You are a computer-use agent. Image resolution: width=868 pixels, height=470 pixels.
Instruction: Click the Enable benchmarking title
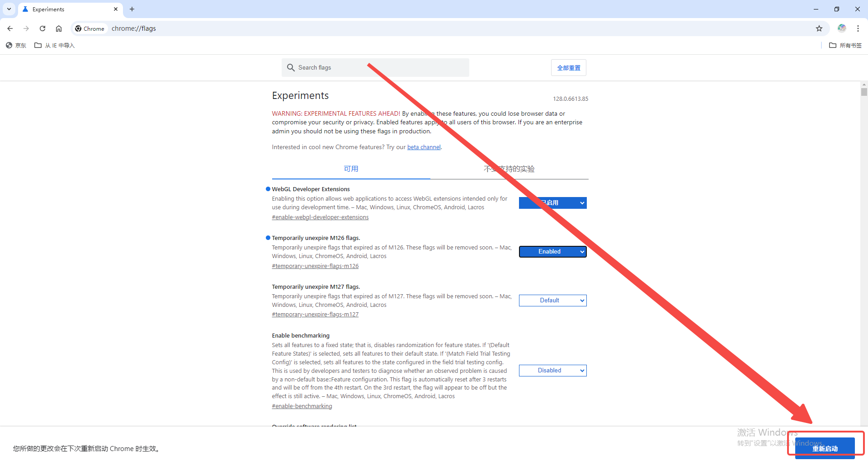pyautogui.click(x=301, y=336)
